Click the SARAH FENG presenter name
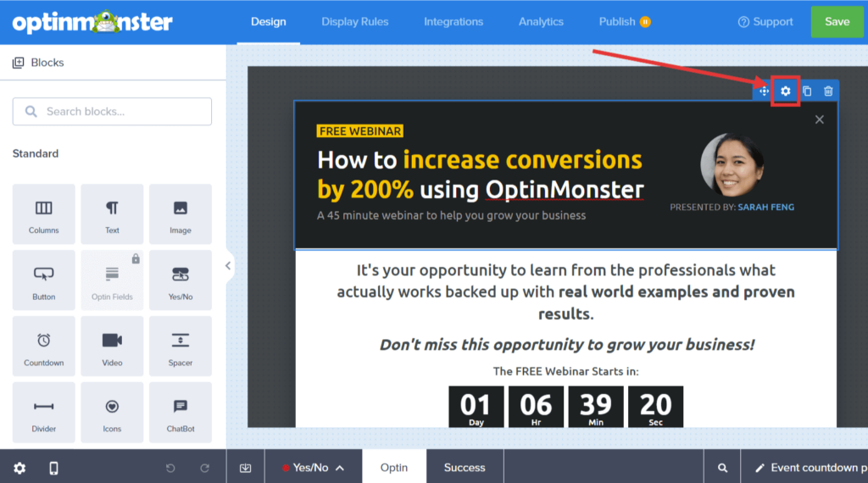Screen dimensions: 868x483 click(x=766, y=207)
